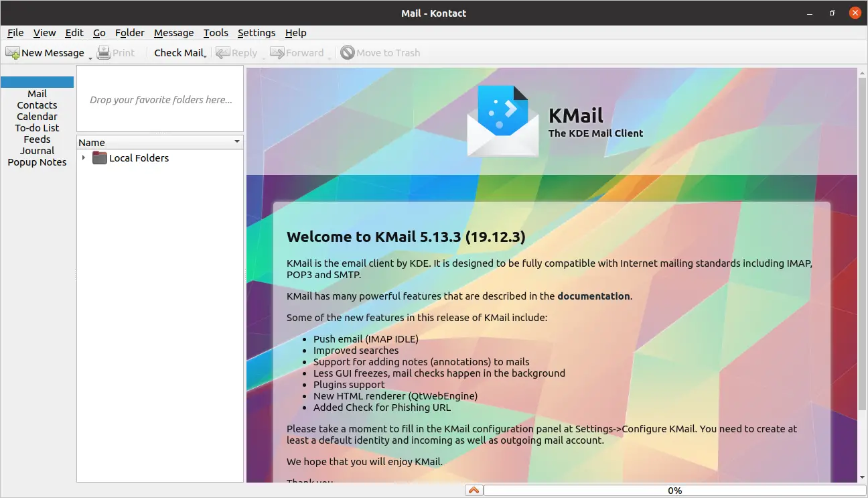The height and width of the screenshot is (498, 868).
Task: Click the Reply toolbar button
Action: pyautogui.click(x=236, y=52)
